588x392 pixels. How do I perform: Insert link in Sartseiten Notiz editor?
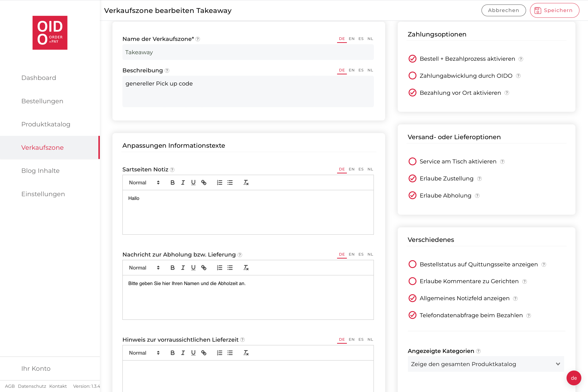point(204,182)
